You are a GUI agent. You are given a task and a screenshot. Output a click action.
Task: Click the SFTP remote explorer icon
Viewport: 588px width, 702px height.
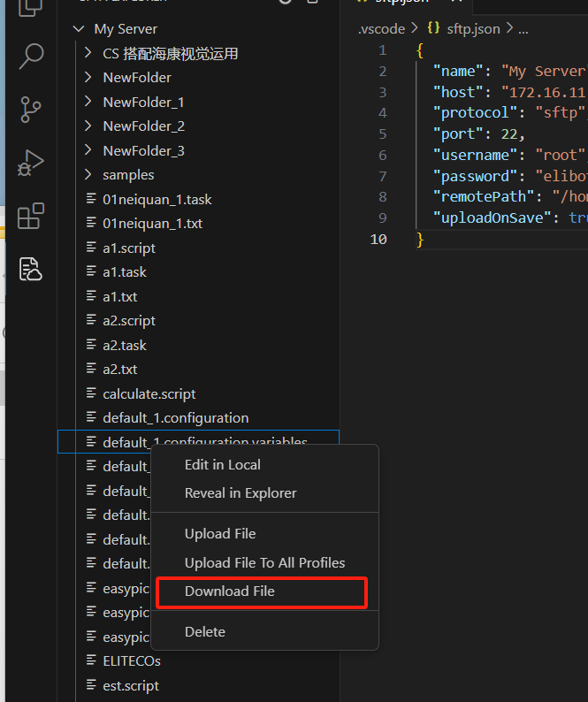31,269
